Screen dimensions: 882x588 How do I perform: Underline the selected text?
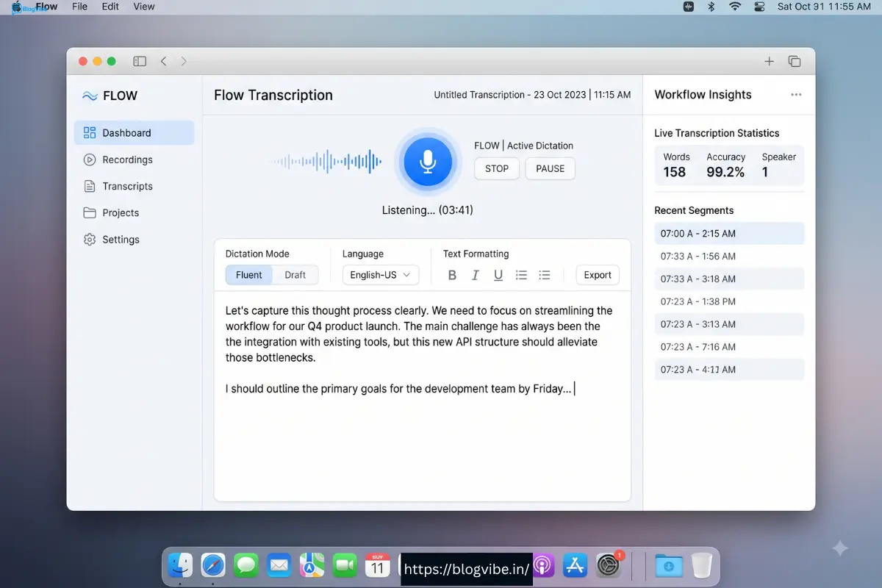tap(498, 275)
